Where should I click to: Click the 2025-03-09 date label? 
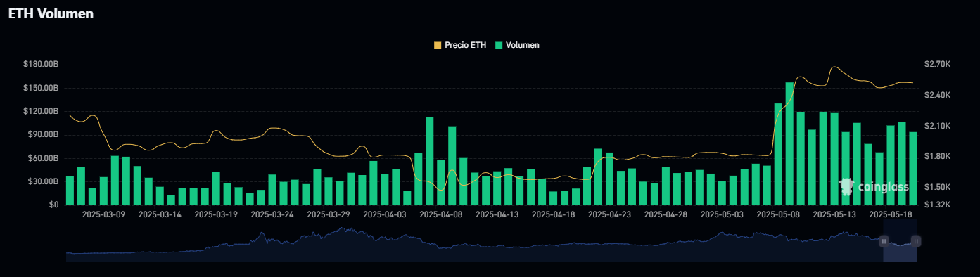(103, 214)
